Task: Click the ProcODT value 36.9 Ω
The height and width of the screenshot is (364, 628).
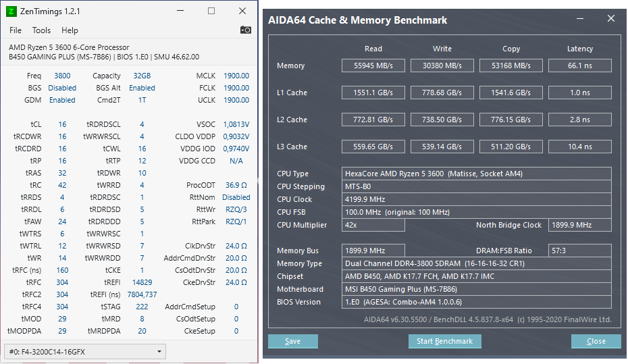Action: (236, 185)
